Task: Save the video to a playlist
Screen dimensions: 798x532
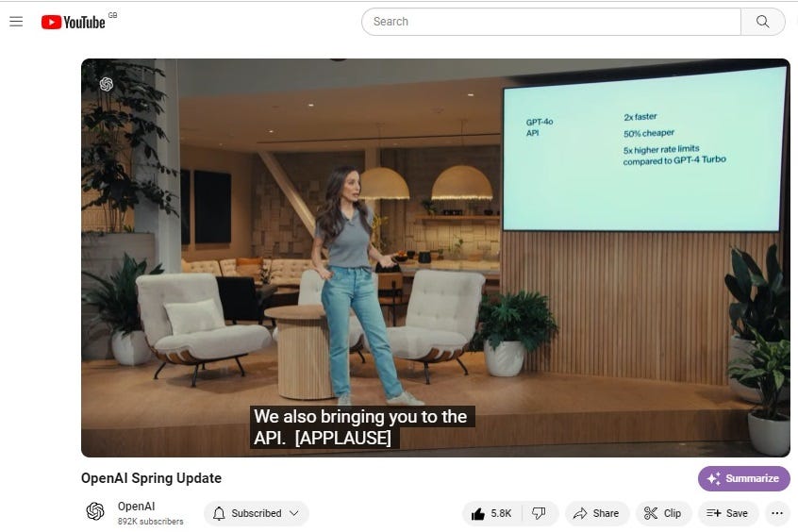Action: tap(728, 513)
